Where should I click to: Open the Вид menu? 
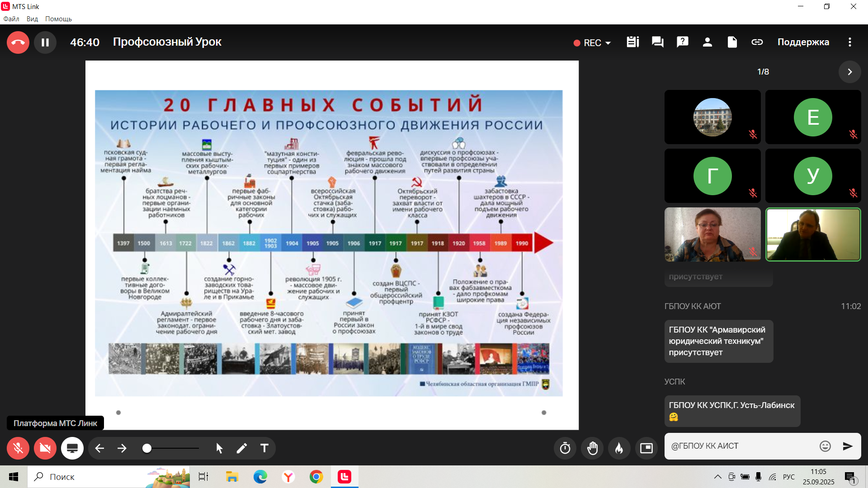click(x=32, y=19)
